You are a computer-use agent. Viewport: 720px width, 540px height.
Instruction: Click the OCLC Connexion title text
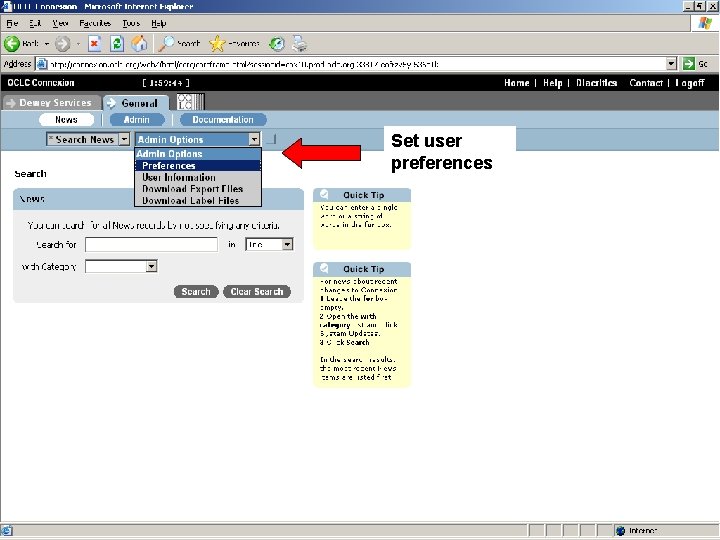tap(41, 83)
